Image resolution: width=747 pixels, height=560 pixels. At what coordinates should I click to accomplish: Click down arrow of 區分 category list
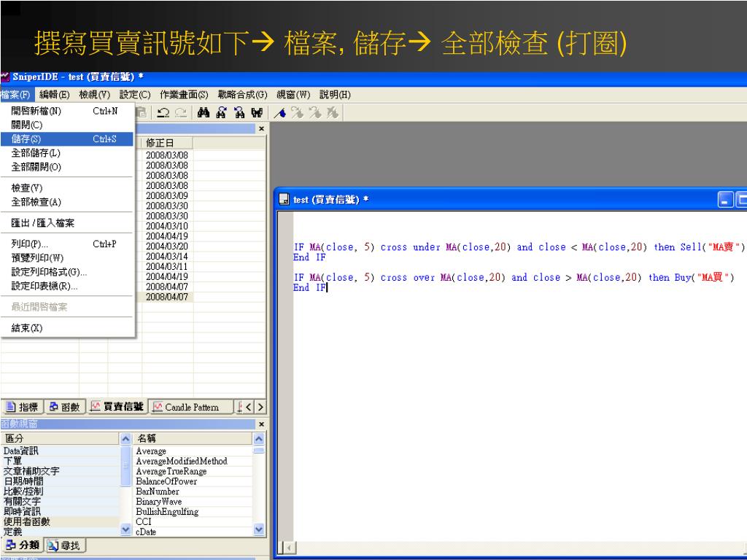click(x=125, y=529)
